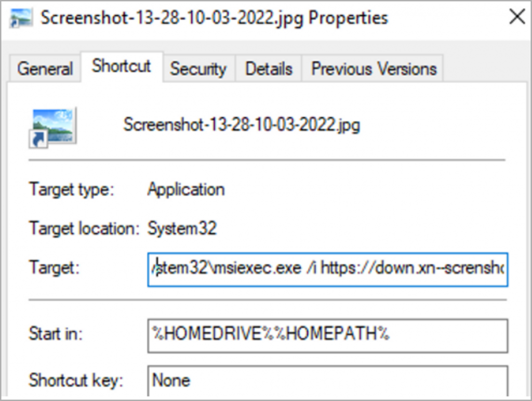Click the Start in text field
This screenshot has width=532, height=401.
click(x=328, y=336)
